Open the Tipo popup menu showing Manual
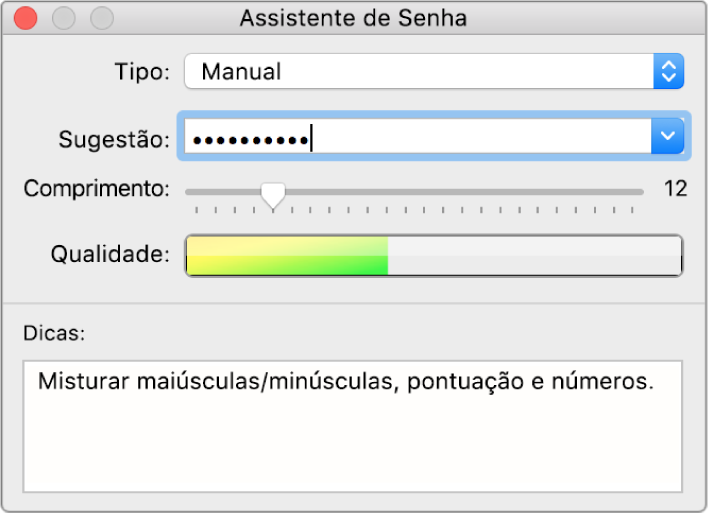The height and width of the screenshot is (513, 713). point(418,71)
